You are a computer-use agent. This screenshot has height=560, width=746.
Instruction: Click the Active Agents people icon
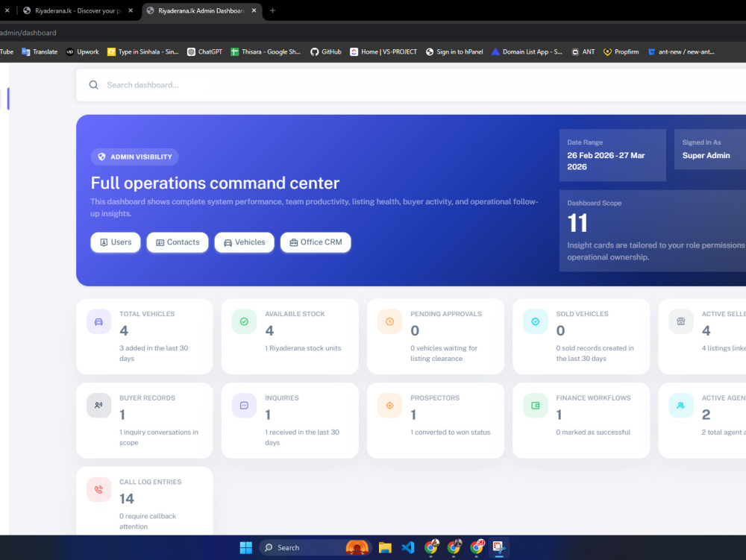point(681,406)
